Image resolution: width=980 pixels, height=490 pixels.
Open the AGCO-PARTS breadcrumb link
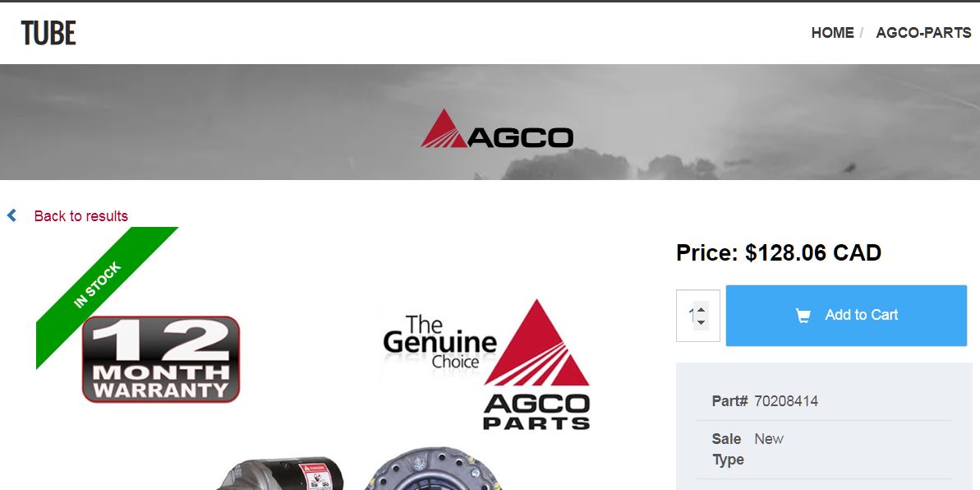(923, 33)
